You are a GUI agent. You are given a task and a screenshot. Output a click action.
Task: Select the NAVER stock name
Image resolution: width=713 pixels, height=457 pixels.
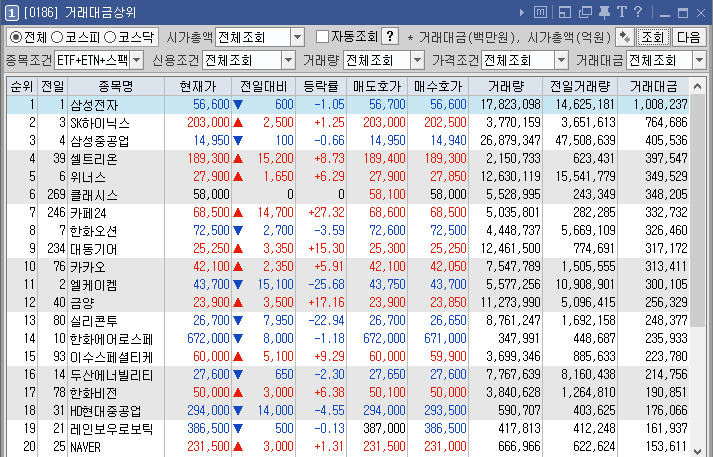pyautogui.click(x=85, y=447)
